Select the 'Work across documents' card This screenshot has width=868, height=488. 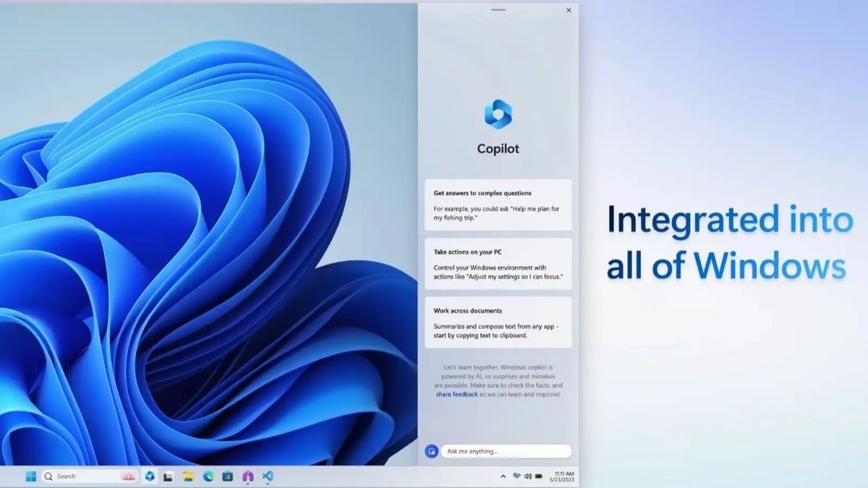[498, 322]
